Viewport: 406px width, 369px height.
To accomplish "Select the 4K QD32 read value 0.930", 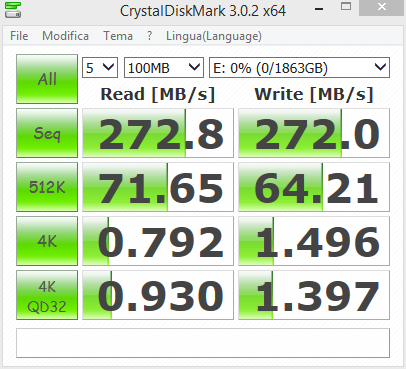I will click(x=158, y=295).
